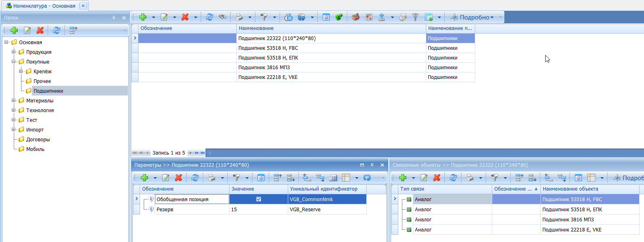Click printer icon in main toolbar
This screenshot has width=644, height=242.
pos(239,17)
